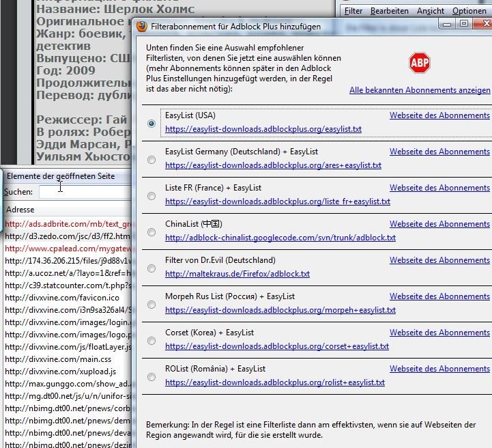Image resolution: width=492 pixels, height=448 pixels.
Task: Click the Firefox icon in dialog title bar
Action: [142, 27]
